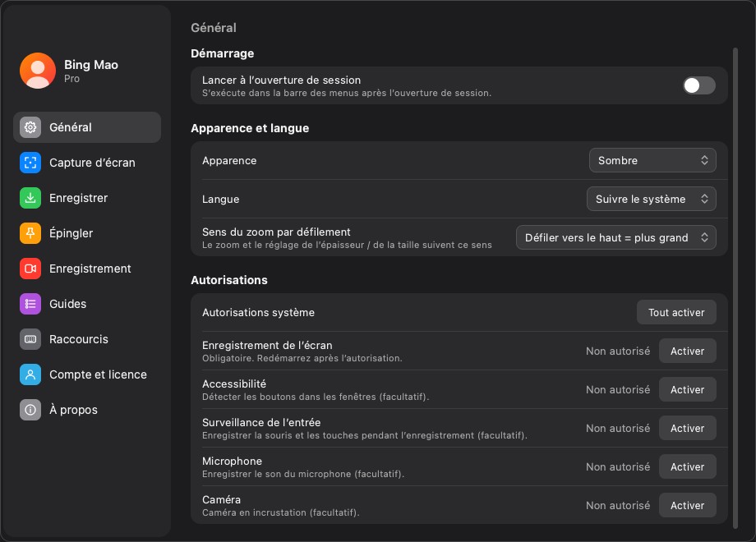Switch to Capture d'écran section
The height and width of the screenshot is (542, 756).
(92, 163)
